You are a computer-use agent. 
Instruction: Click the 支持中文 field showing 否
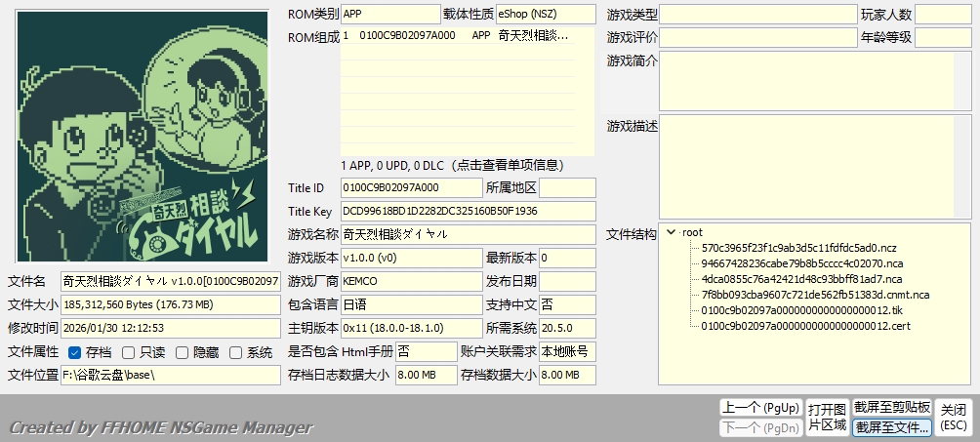(x=567, y=305)
